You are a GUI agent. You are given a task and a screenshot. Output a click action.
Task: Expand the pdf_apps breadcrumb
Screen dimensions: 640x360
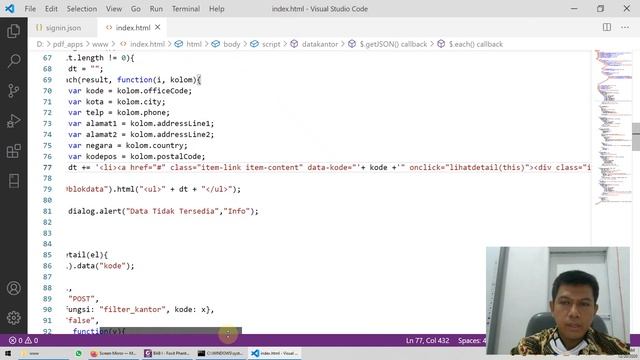coord(68,44)
